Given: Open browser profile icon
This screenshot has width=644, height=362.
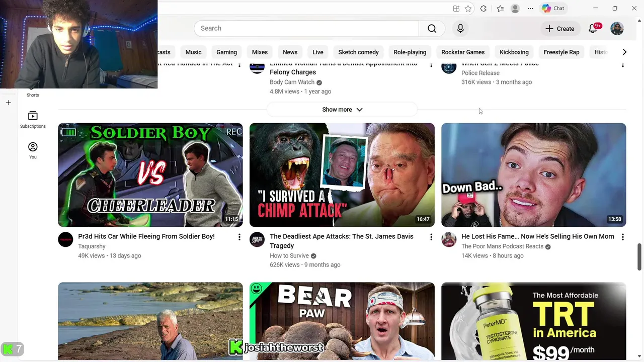Looking at the screenshot, I should [515, 9].
